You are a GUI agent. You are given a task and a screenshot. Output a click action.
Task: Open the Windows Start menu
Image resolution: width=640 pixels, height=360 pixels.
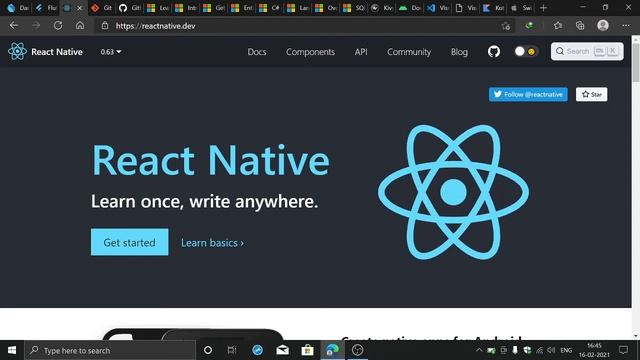pos(12,350)
